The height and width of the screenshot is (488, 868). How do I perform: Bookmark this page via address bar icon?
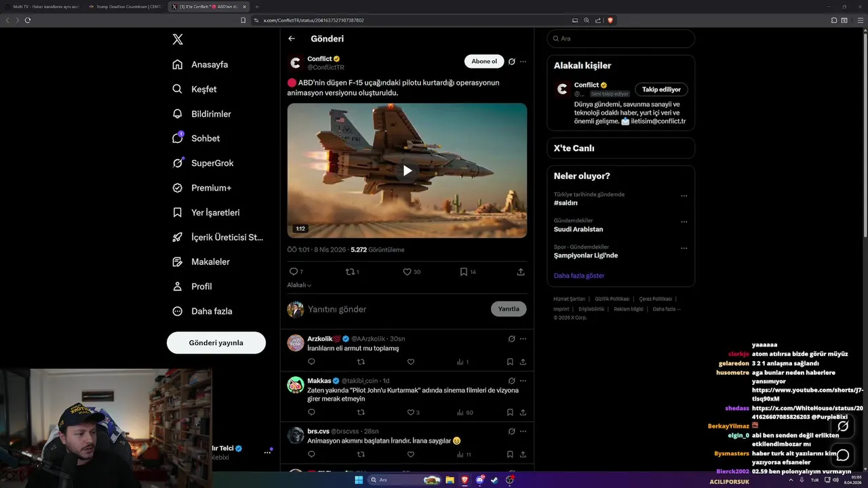click(243, 20)
